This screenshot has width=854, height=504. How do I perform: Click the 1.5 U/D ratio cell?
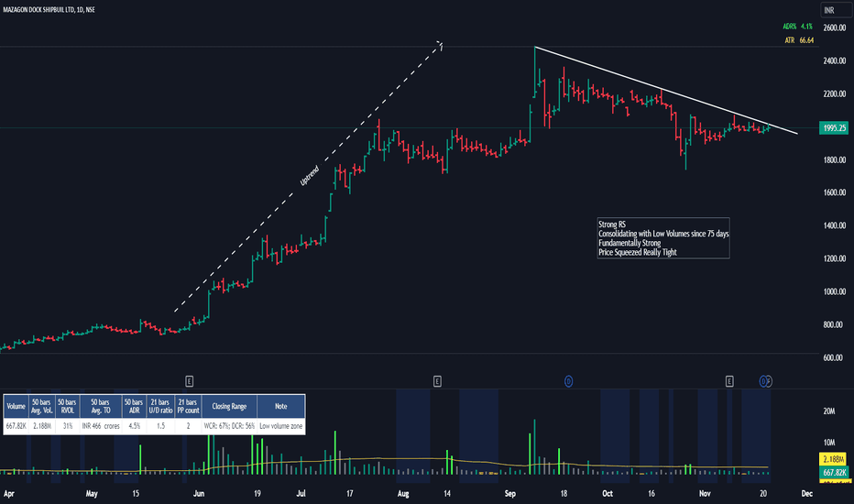point(160,426)
